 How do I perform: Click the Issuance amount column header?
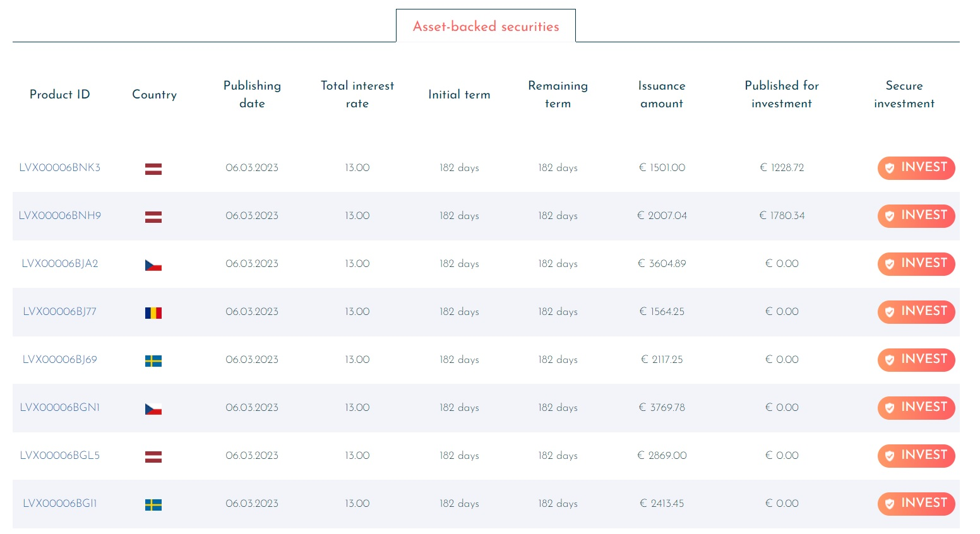pyautogui.click(x=662, y=95)
